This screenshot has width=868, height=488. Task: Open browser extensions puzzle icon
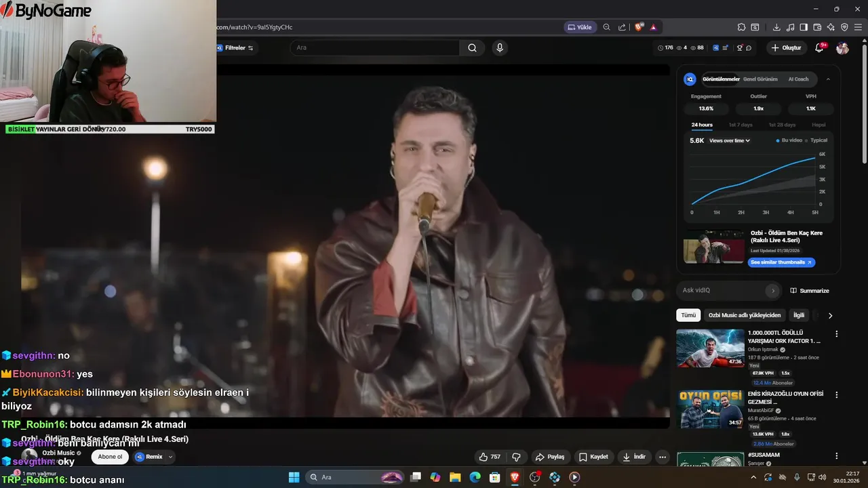click(741, 27)
